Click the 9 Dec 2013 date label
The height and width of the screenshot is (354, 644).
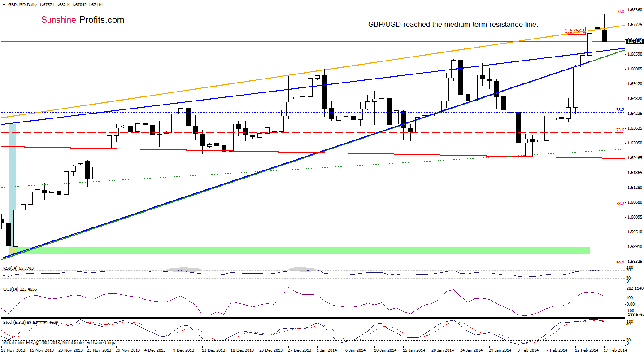tap(184, 350)
